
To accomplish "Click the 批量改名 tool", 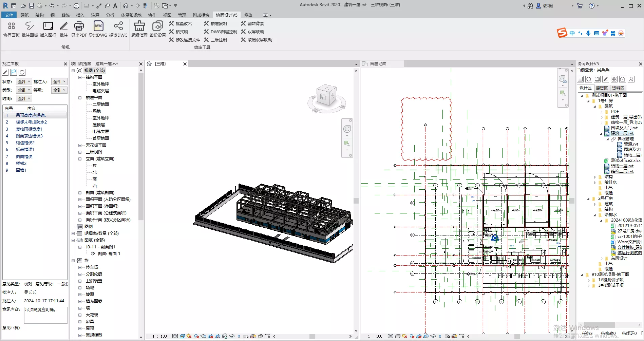I will (x=181, y=23).
